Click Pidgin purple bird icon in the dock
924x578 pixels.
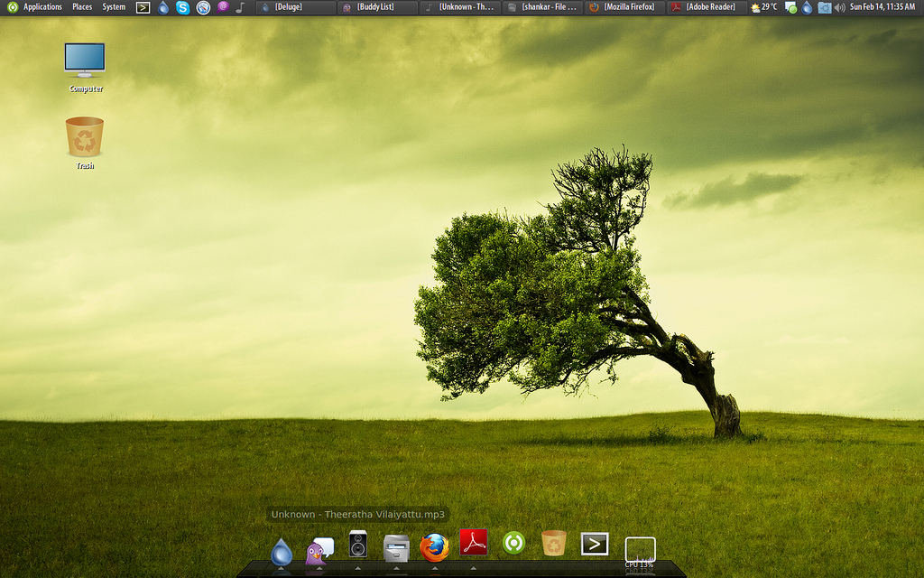pos(319,550)
